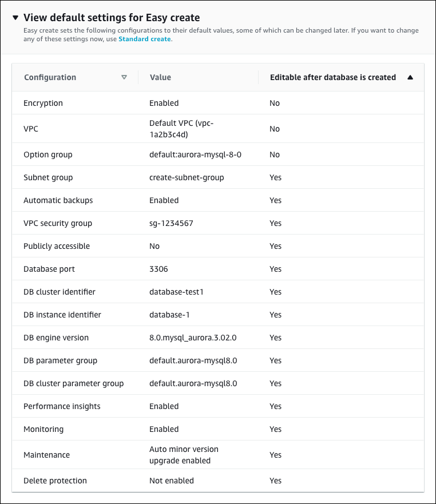Click the filter icon on Configuration column
The width and height of the screenshot is (436, 504).
point(125,77)
